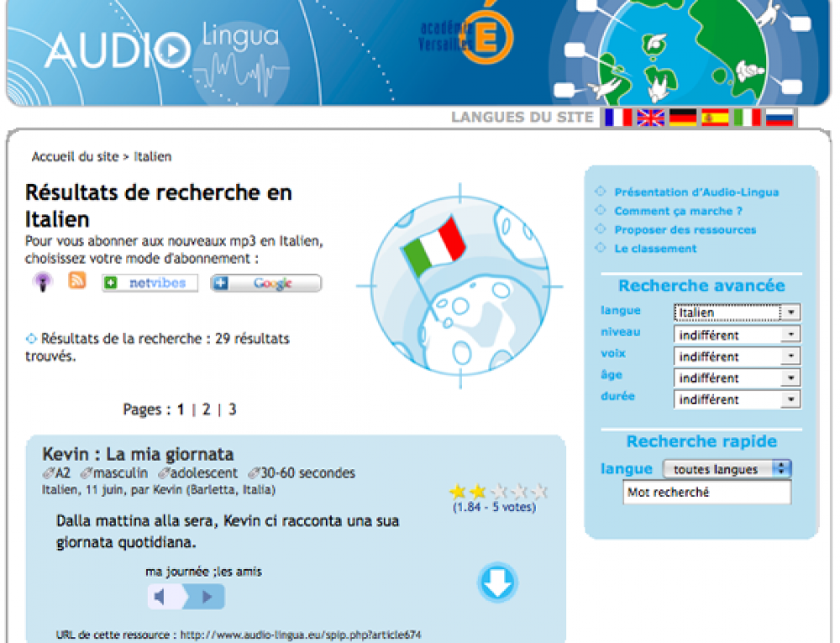This screenshot has height=643, width=840.
Task: Click the podcast subscription icon
Action: point(42,282)
